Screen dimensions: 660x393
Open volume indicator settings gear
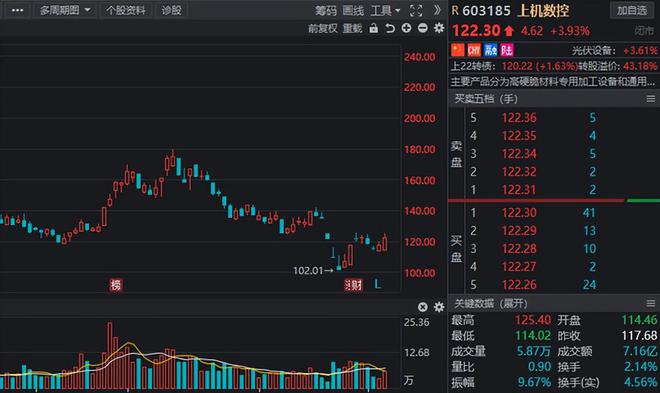point(439,307)
